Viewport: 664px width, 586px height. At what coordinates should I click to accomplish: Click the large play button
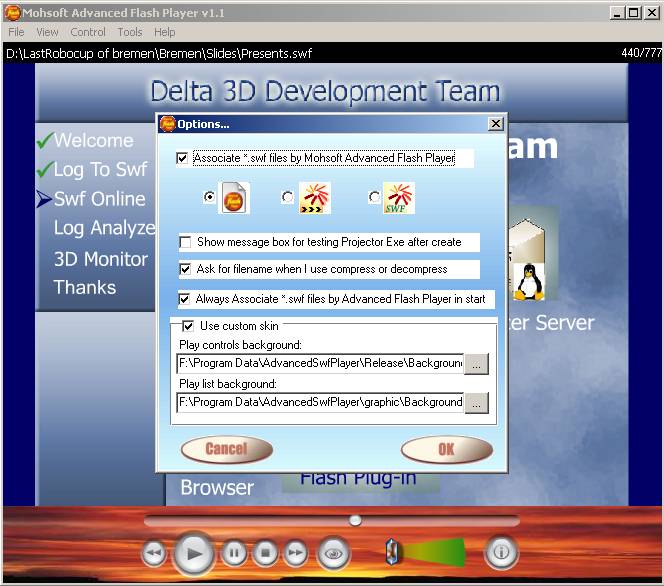(194, 553)
